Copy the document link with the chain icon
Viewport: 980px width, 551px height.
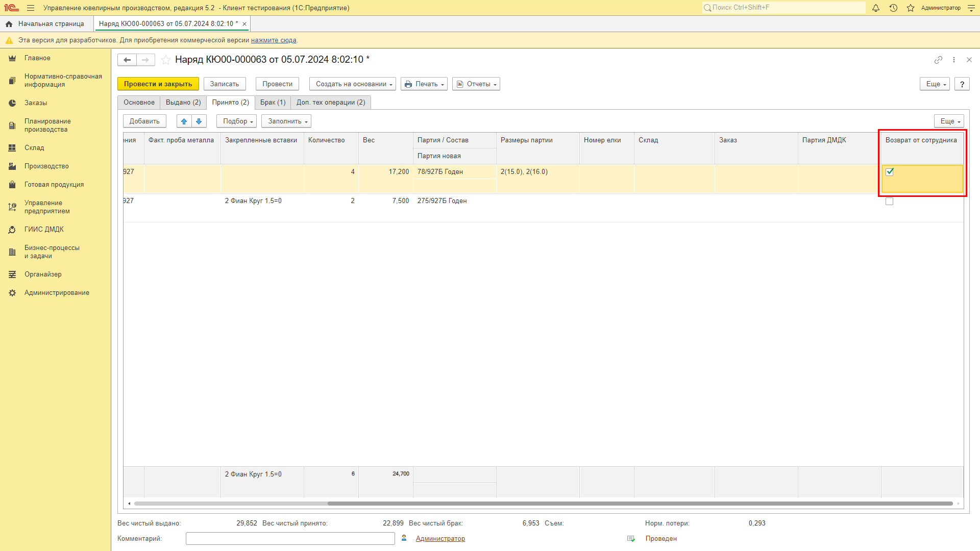938,60
